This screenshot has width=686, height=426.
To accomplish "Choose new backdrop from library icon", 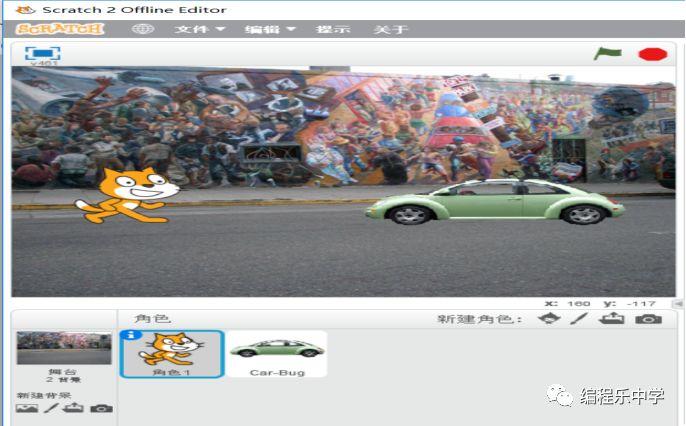I will tap(27, 409).
